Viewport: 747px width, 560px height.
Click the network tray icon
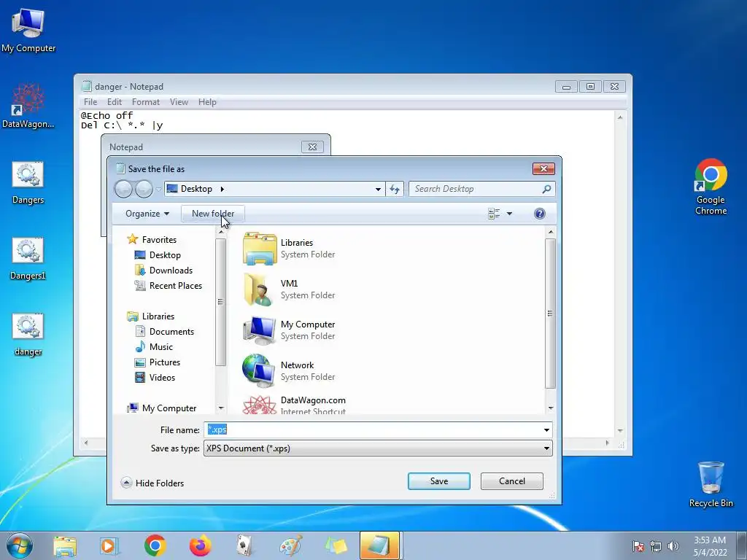pos(656,546)
